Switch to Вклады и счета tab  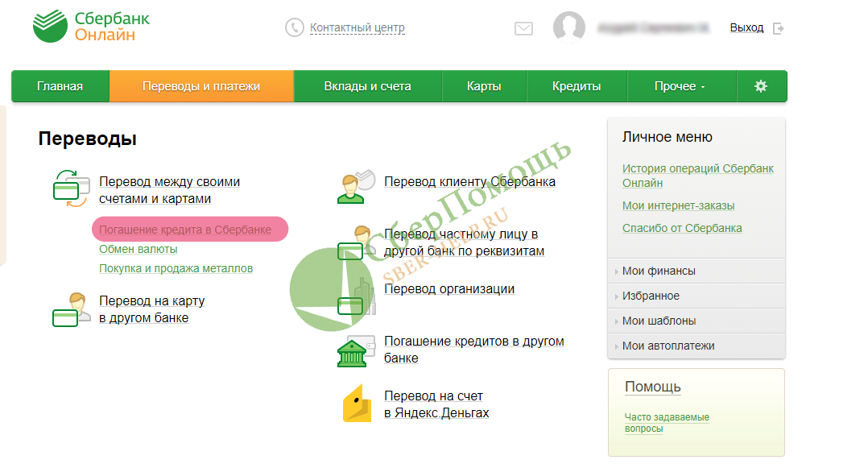(367, 86)
